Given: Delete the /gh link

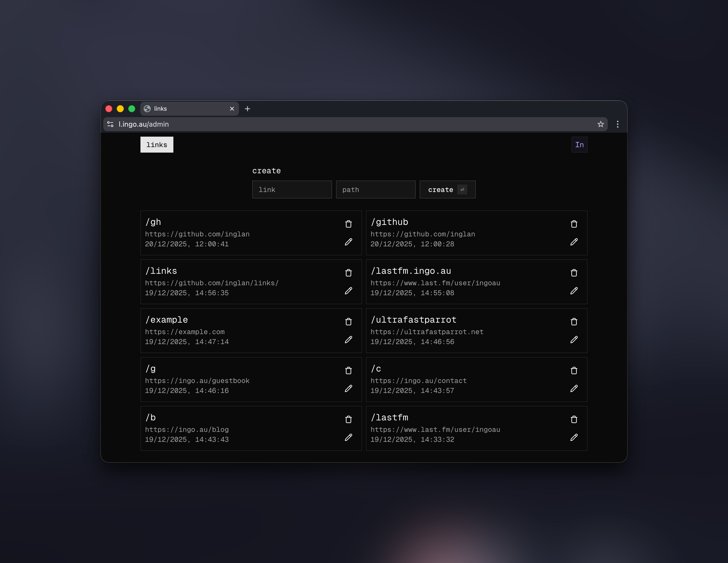Looking at the screenshot, I should tap(348, 224).
